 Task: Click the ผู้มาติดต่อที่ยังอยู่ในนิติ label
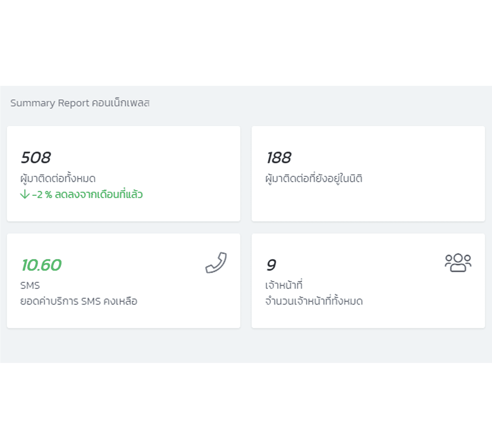314,178
